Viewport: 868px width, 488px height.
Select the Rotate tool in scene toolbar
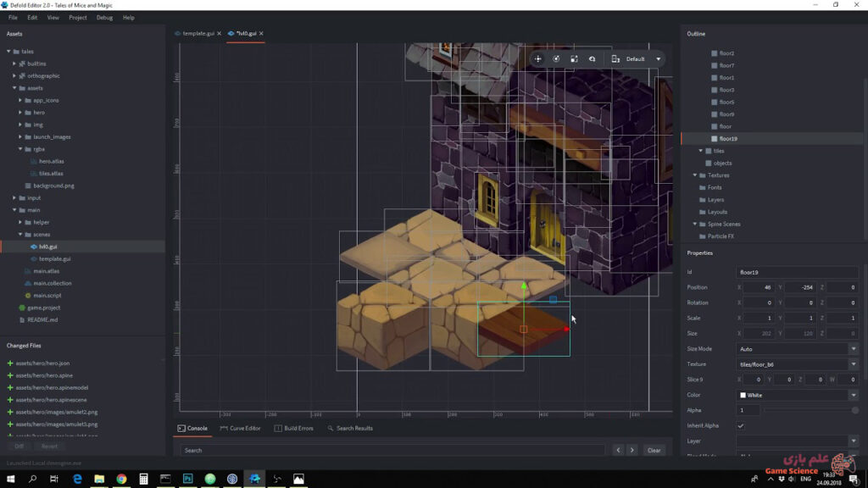(556, 58)
